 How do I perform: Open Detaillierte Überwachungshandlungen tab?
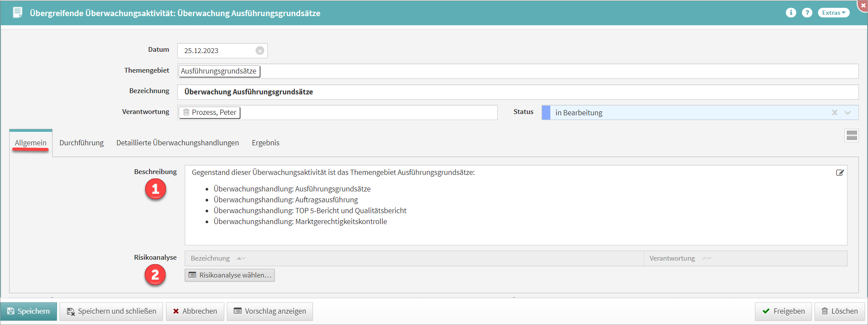[x=177, y=143]
